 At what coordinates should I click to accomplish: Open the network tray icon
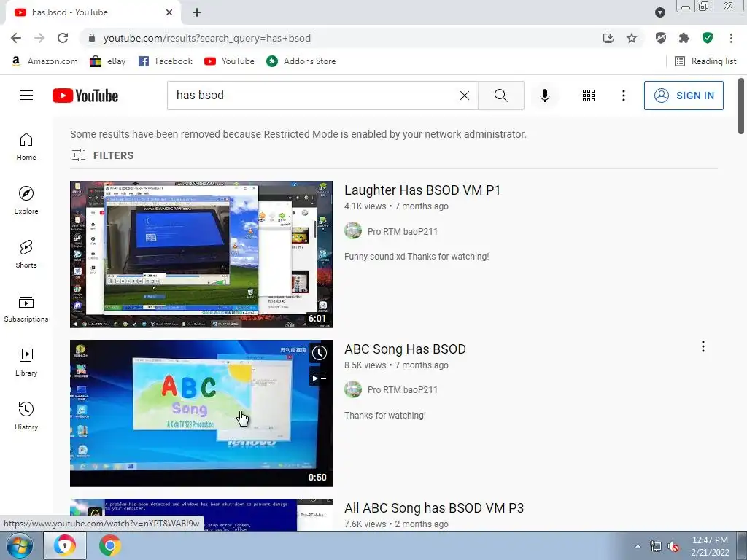(656, 546)
